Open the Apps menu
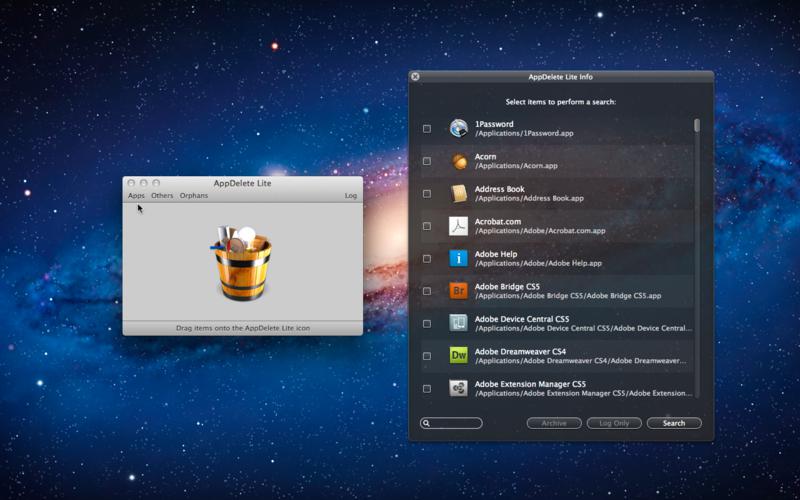 click(136, 196)
